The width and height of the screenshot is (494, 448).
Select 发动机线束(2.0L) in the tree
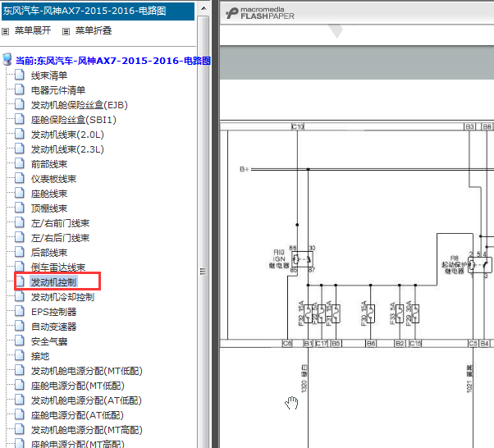coord(67,135)
